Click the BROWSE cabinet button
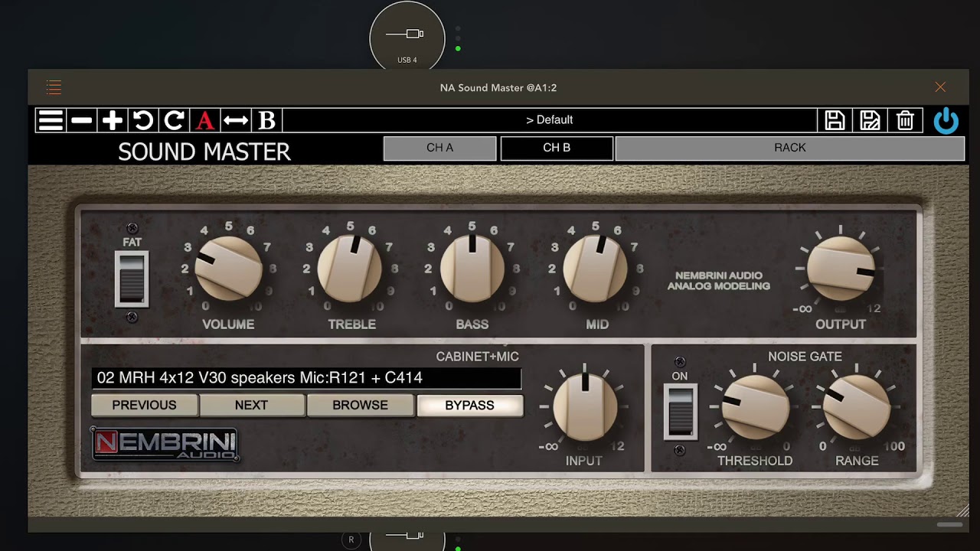The height and width of the screenshot is (551, 980). click(x=360, y=406)
